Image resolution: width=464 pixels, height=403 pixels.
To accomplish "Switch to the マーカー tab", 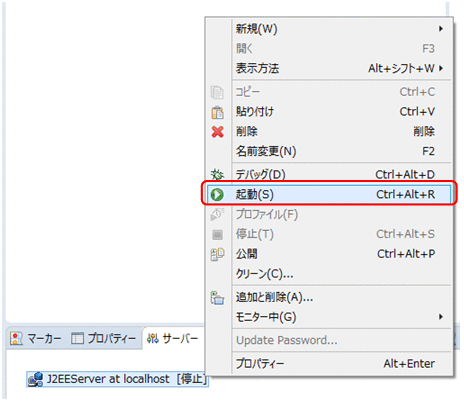I will click(x=36, y=339).
